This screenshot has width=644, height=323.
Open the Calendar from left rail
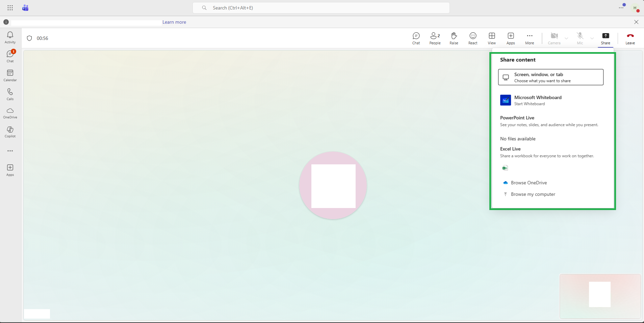pyautogui.click(x=10, y=75)
